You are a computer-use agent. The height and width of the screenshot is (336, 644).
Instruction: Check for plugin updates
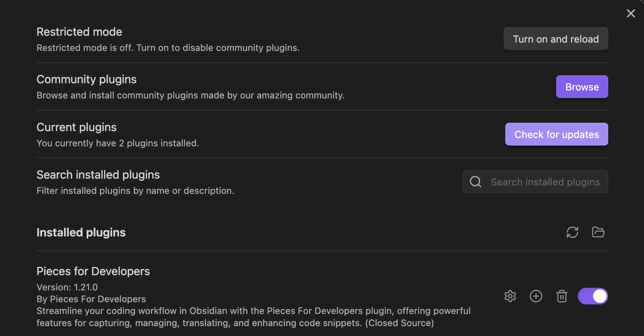click(557, 134)
